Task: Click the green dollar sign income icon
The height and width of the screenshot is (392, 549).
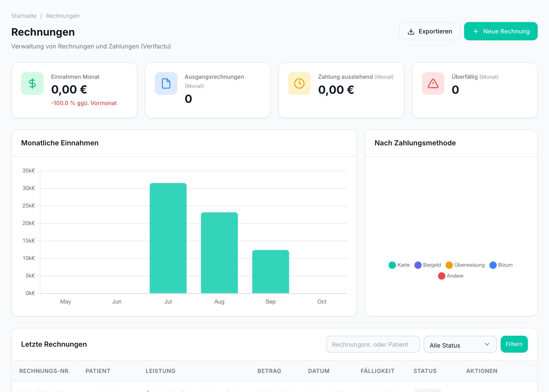Action: click(x=32, y=83)
